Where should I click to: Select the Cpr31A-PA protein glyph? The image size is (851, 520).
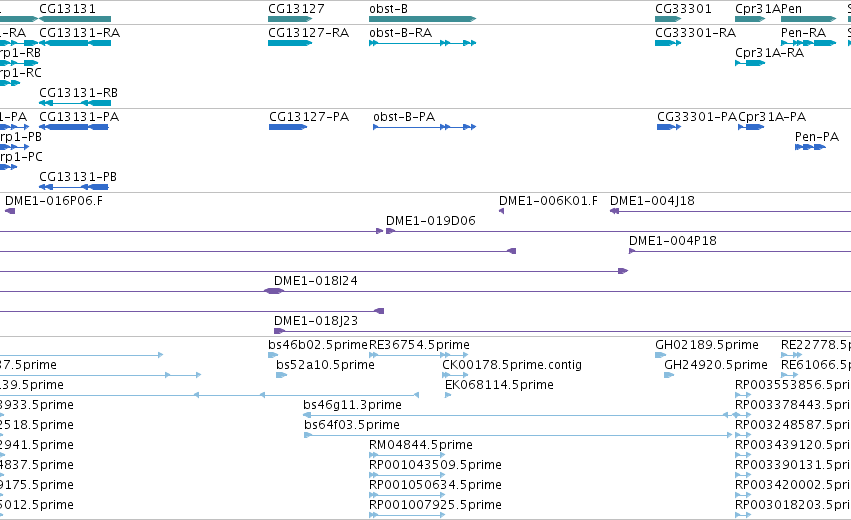tap(751, 127)
